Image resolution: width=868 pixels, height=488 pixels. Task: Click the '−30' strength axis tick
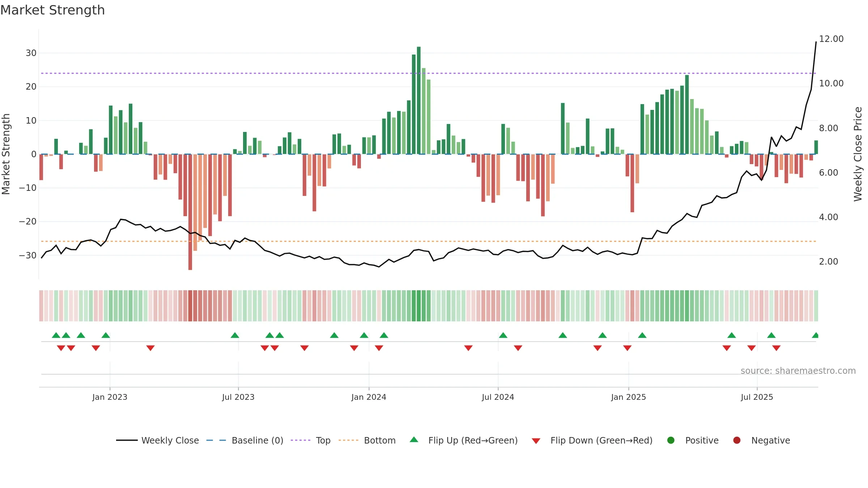(x=28, y=256)
